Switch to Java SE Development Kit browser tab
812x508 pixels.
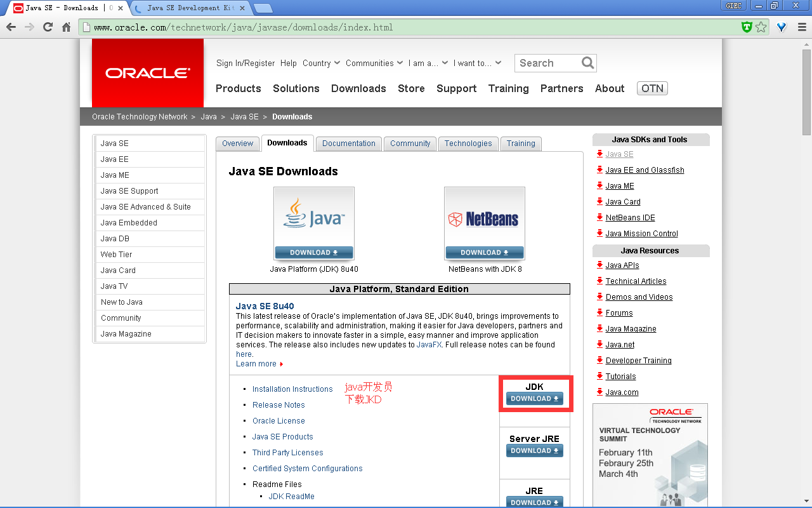click(x=190, y=8)
